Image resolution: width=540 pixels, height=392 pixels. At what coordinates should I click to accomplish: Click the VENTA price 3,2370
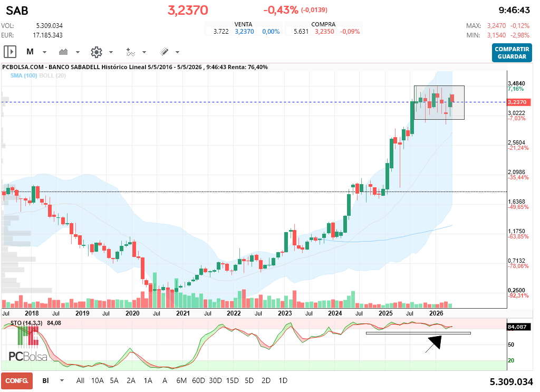244,32
